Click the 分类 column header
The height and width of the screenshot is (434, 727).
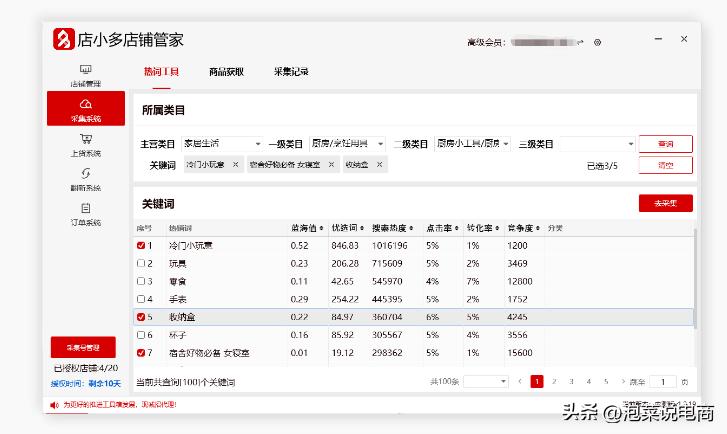(x=555, y=228)
